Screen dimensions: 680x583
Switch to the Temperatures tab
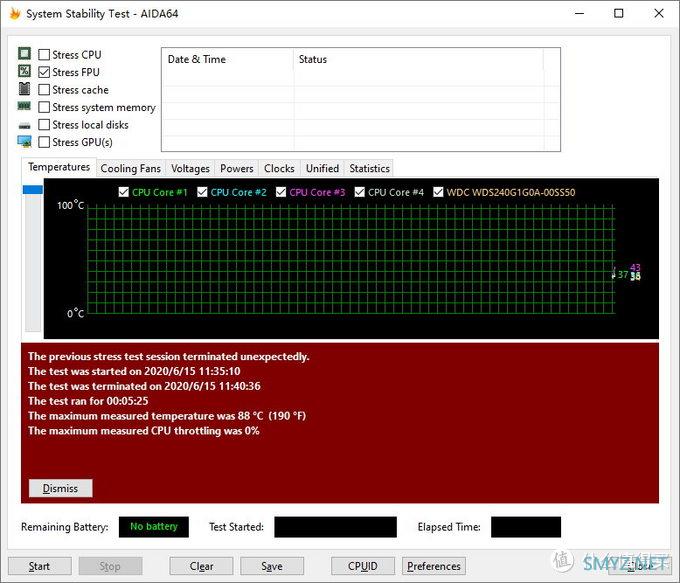(x=59, y=167)
